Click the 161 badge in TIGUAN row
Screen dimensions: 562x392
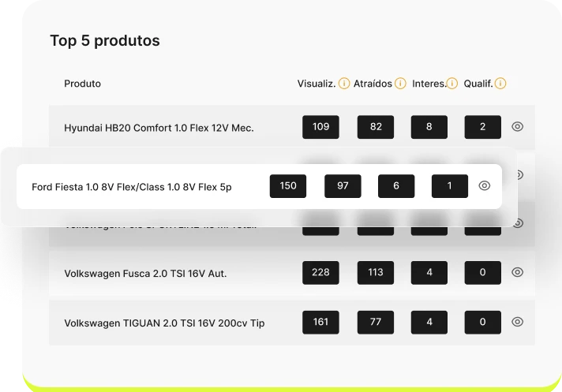320,322
